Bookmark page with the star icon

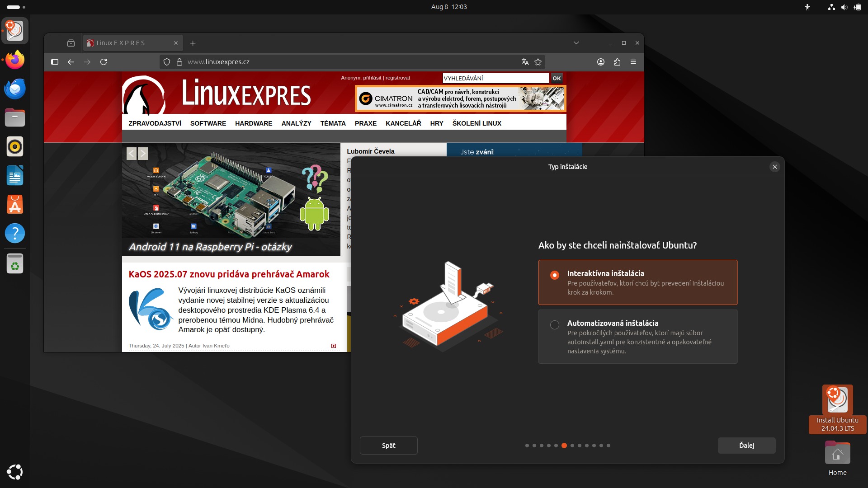[x=538, y=62]
